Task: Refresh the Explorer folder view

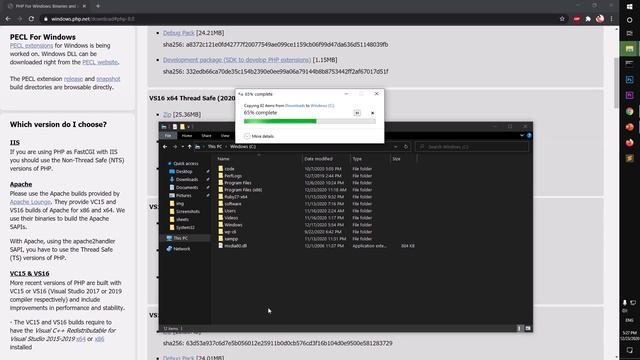Action: (405, 147)
